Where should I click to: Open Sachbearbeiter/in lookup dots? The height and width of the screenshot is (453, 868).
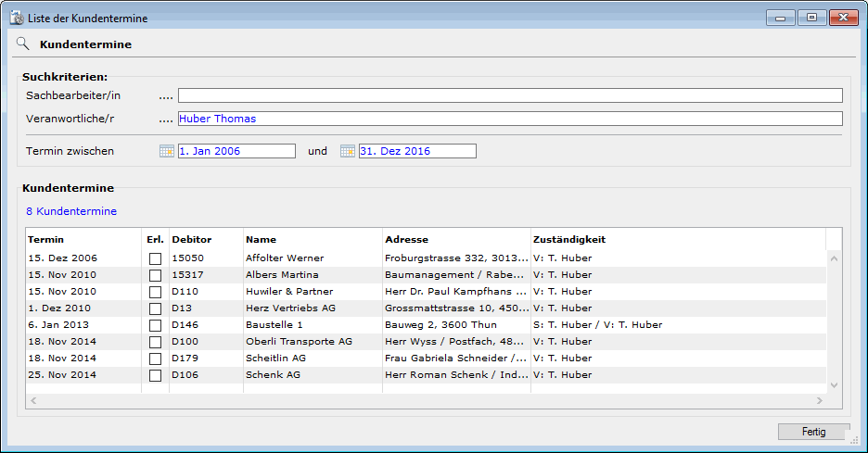(166, 95)
